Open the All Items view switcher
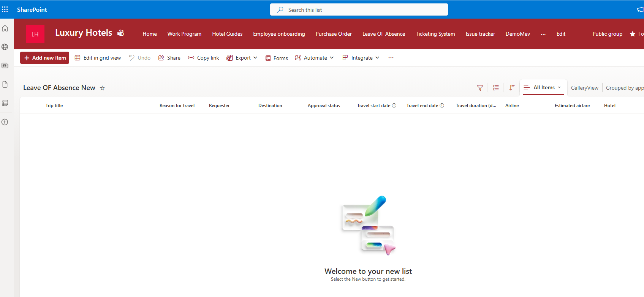 coord(544,87)
